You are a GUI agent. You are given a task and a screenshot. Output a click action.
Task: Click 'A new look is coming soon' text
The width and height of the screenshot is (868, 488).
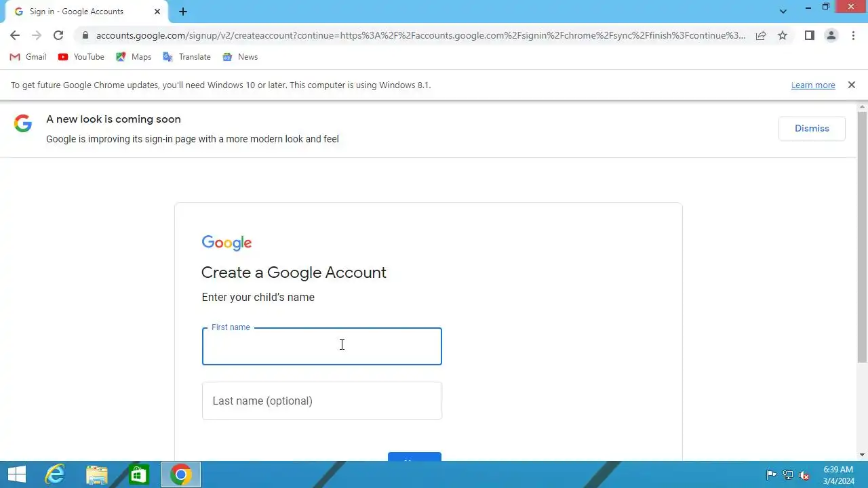[x=113, y=119]
